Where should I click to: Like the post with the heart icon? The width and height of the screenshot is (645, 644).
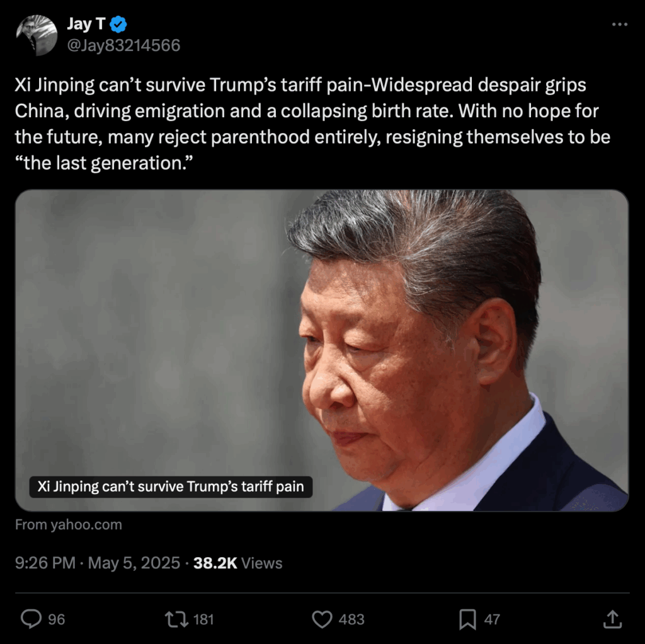click(322, 619)
